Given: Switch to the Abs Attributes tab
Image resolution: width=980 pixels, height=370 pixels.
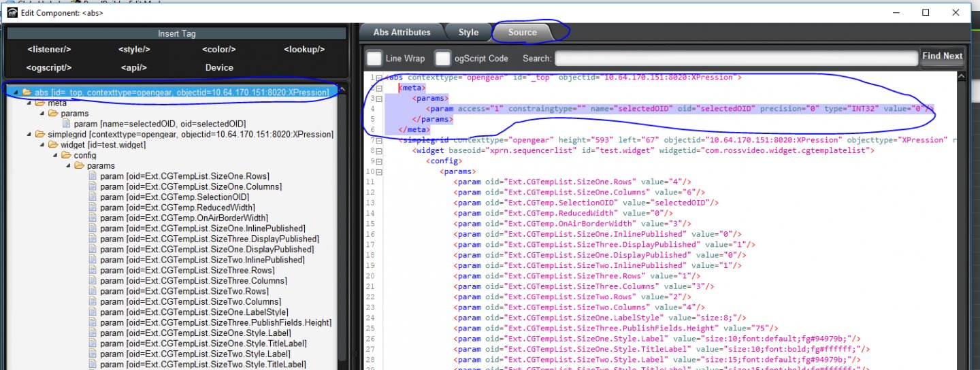Looking at the screenshot, I should 402,32.
